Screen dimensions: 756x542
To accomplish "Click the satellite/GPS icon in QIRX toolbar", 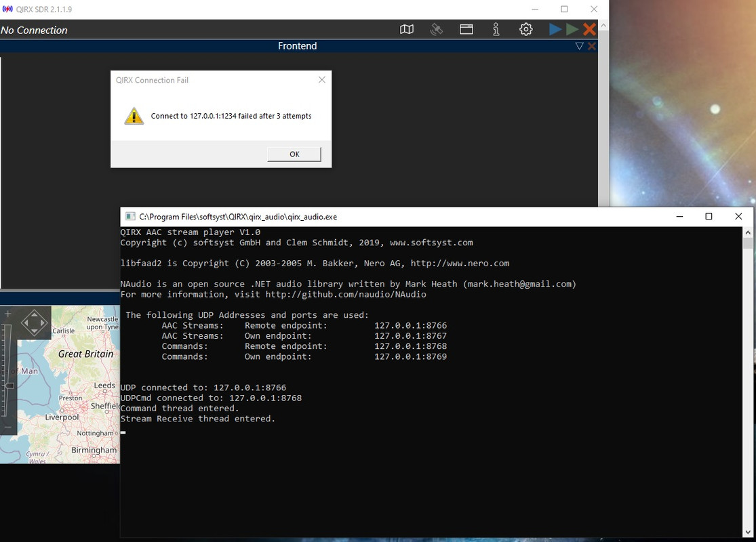I will click(437, 29).
